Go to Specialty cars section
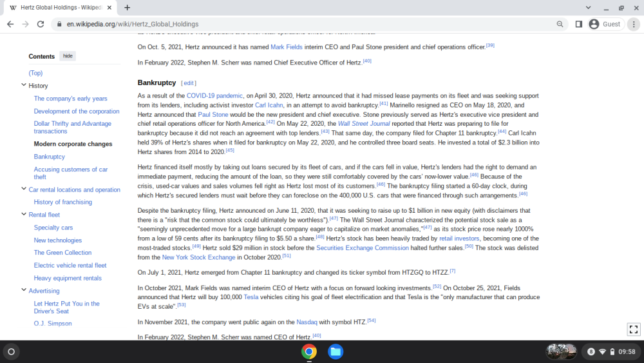Viewport: 644px width, 363px height. pos(53,228)
